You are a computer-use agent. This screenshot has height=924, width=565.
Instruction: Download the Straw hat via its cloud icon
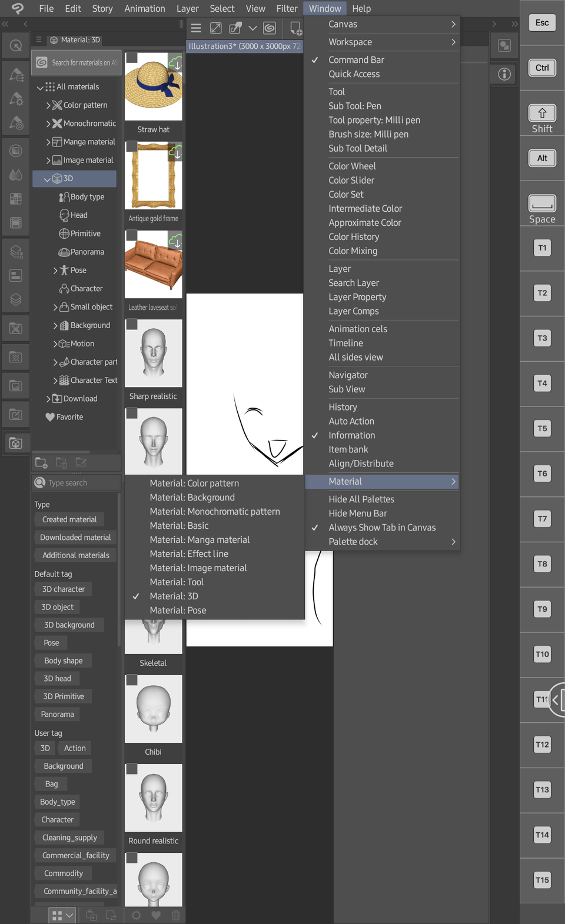click(x=175, y=62)
